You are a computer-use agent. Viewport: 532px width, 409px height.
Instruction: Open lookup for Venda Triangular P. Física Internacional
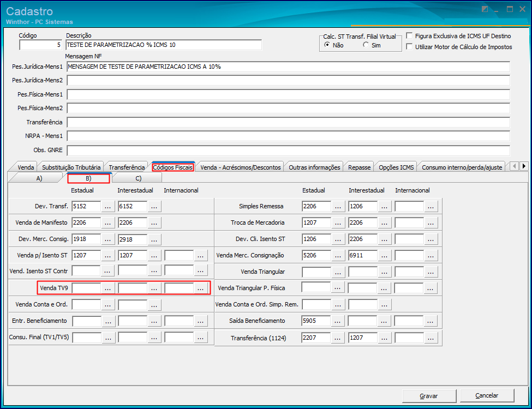coord(430,288)
